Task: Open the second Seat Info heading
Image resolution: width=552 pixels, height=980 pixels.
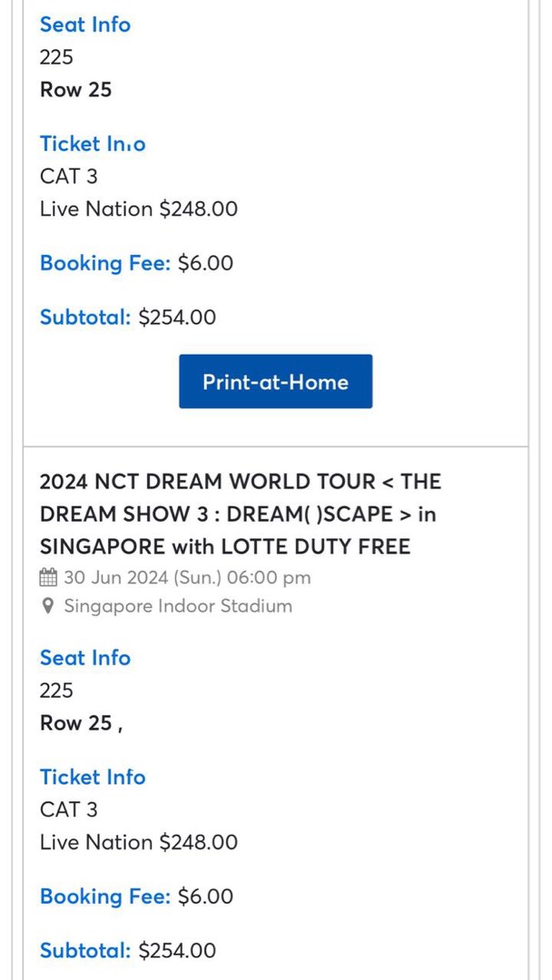Action: (x=84, y=658)
